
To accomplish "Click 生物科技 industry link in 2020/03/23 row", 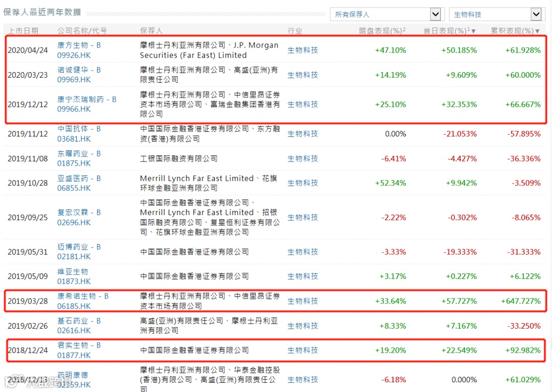I will 303,75.
